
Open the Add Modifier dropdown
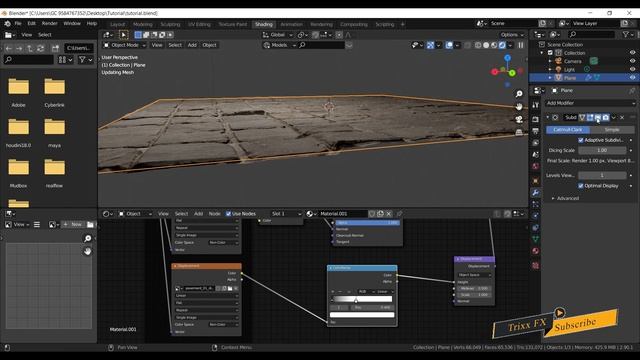tap(590, 103)
